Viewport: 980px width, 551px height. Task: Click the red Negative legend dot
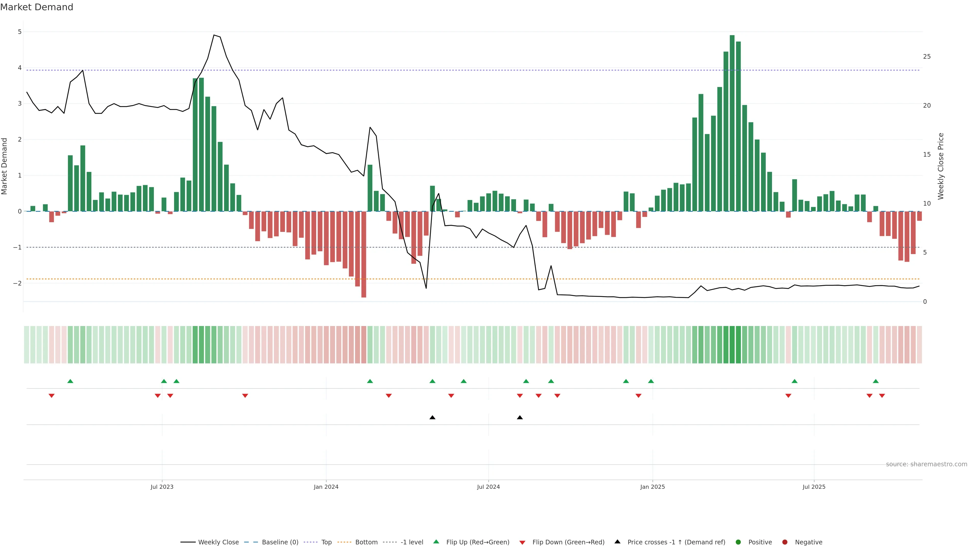tap(785, 542)
